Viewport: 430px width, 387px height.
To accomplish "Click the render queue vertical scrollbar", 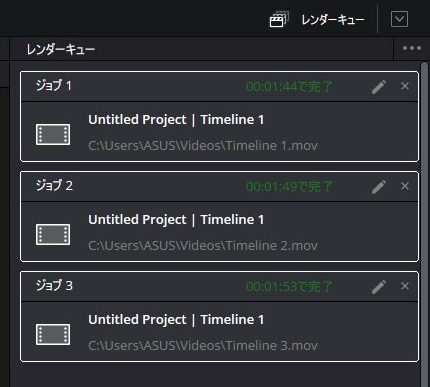I will (424, 223).
